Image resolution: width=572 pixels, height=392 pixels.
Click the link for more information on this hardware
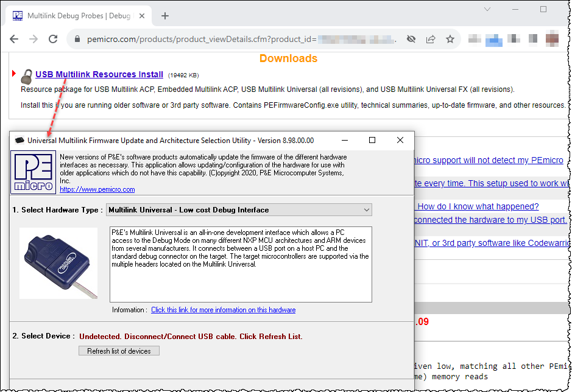(x=223, y=310)
